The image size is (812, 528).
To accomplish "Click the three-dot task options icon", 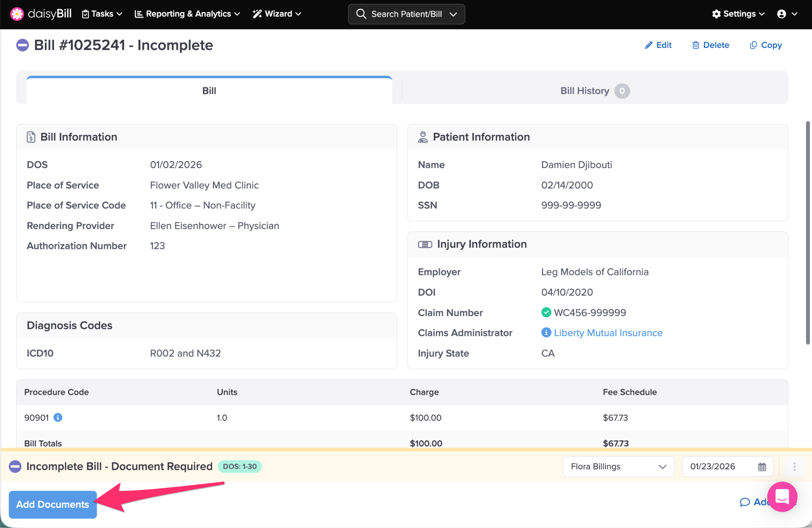I will coord(794,467).
